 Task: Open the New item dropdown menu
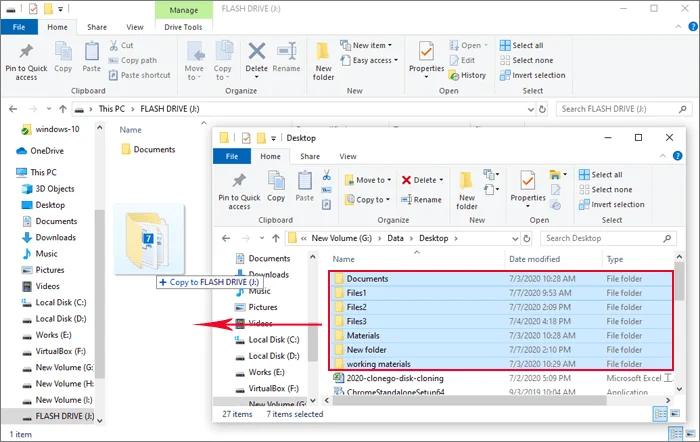point(373,45)
